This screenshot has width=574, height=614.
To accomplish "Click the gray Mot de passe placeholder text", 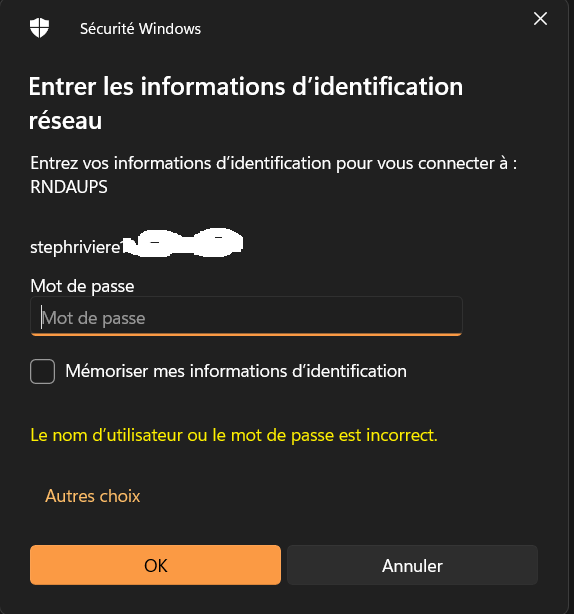I will pos(94,318).
